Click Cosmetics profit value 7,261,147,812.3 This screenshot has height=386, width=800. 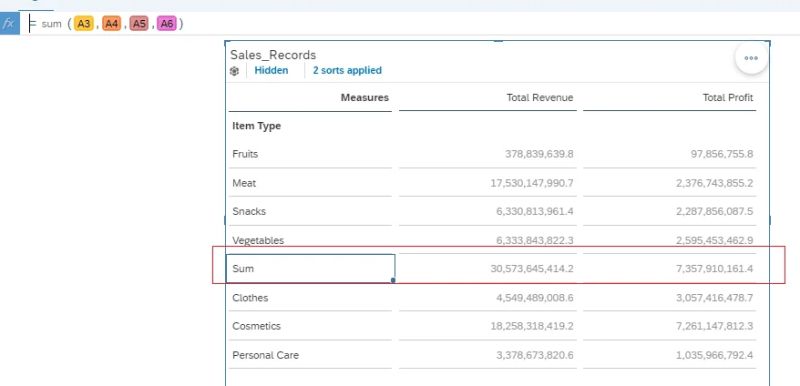(x=715, y=326)
